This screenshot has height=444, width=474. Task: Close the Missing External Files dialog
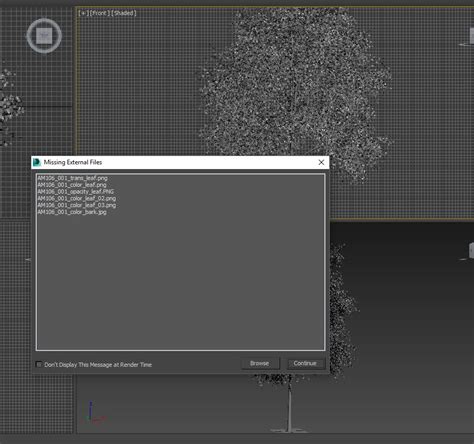pyautogui.click(x=321, y=162)
